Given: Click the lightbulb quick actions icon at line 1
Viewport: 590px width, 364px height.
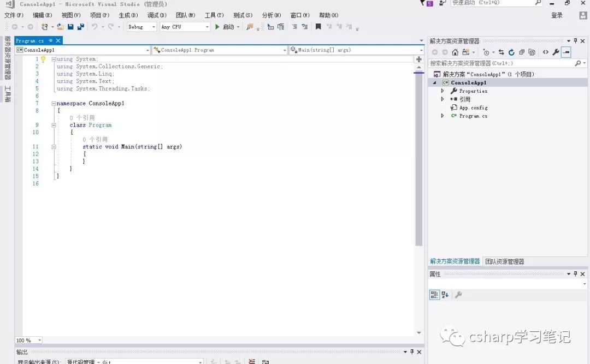Looking at the screenshot, I should point(43,59).
